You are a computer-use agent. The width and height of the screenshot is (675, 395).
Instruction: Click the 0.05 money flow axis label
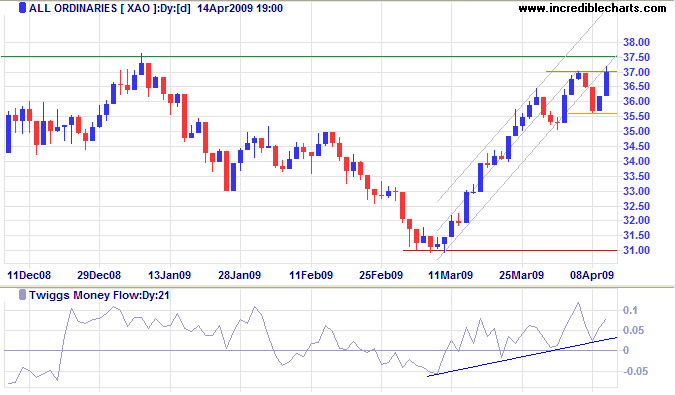point(634,330)
